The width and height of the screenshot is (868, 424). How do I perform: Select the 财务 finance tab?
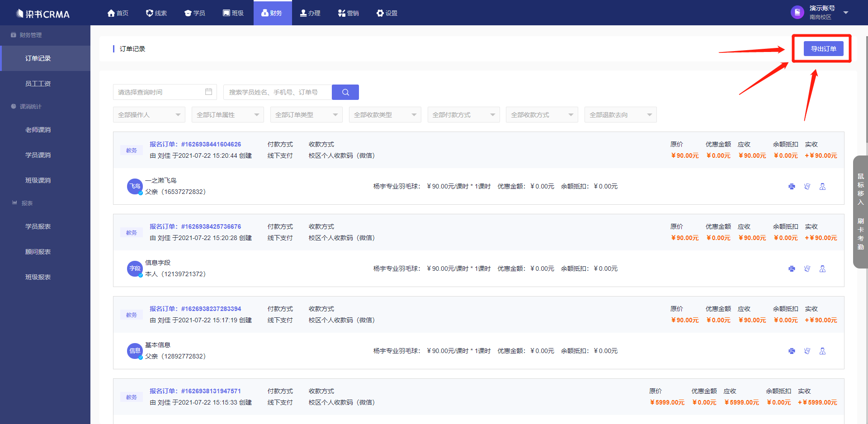(273, 13)
